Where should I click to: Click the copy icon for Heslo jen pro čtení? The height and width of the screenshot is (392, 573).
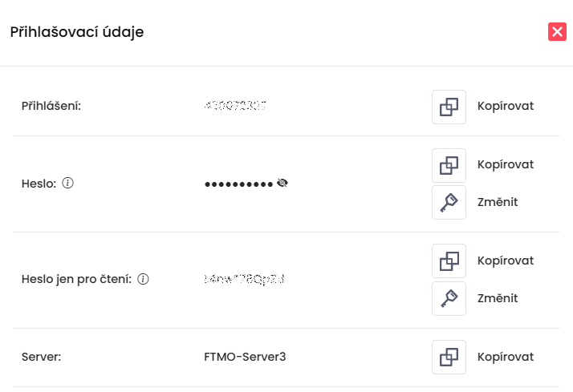click(x=449, y=261)
